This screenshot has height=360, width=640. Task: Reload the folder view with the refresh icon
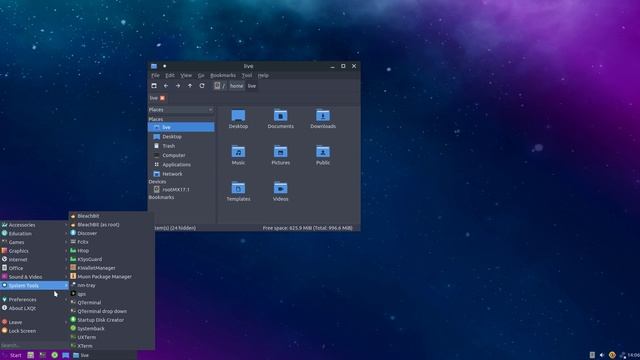tap(202, 86)
